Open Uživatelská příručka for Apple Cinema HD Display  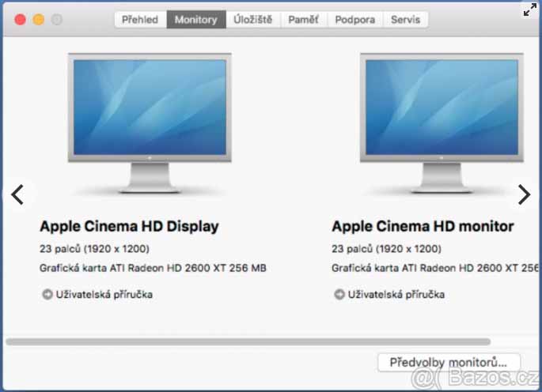(104, 295)
